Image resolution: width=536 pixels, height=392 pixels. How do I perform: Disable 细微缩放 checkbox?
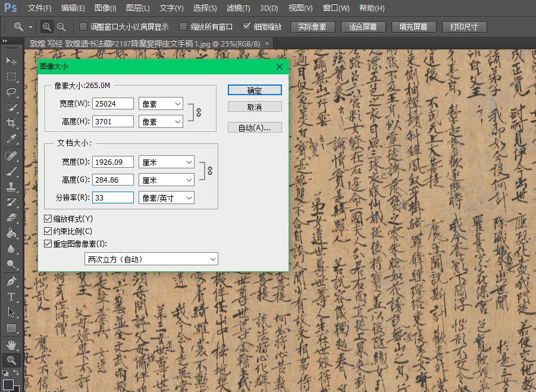tap(246, 27)
